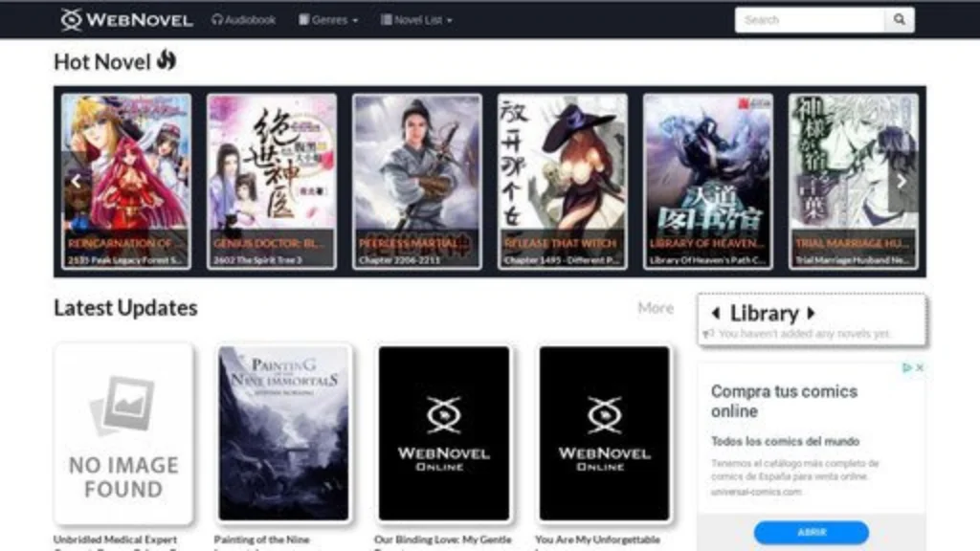This screenshot has width=980, height=551.
Task: Click the AdChoices triangle icon
Action: tap(907, 367)
